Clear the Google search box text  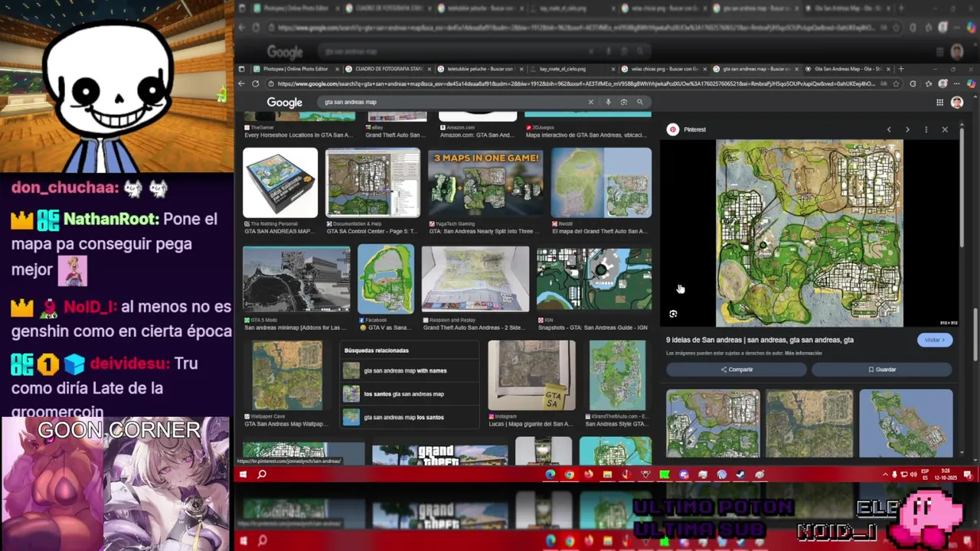click(590, 102)
